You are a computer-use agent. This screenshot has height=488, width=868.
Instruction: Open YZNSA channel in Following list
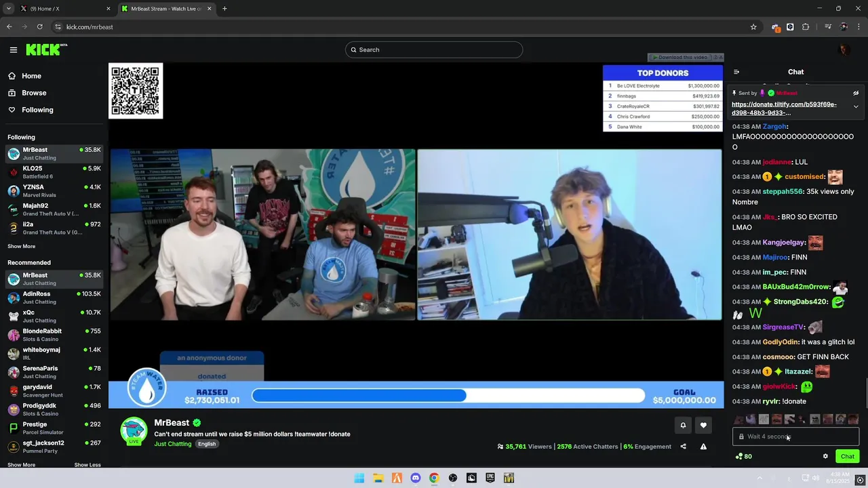(54, 191)
